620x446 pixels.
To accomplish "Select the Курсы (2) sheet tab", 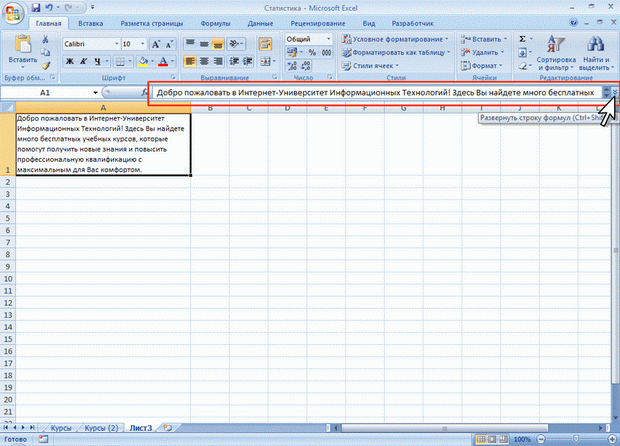I will (101, 428).
